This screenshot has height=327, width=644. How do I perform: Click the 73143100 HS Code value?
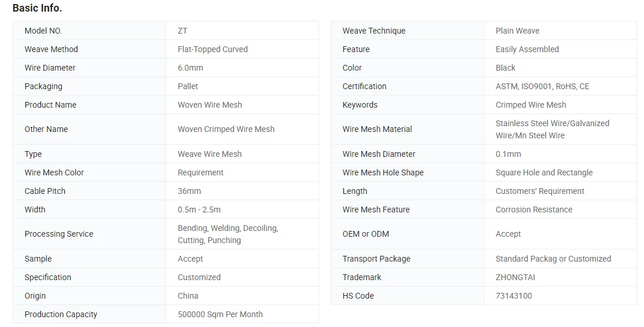514,296
